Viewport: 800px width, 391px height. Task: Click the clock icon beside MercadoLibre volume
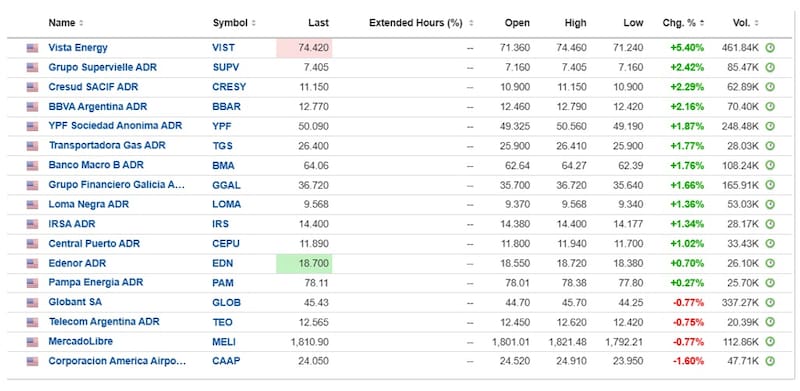click(x=770, y=341)
